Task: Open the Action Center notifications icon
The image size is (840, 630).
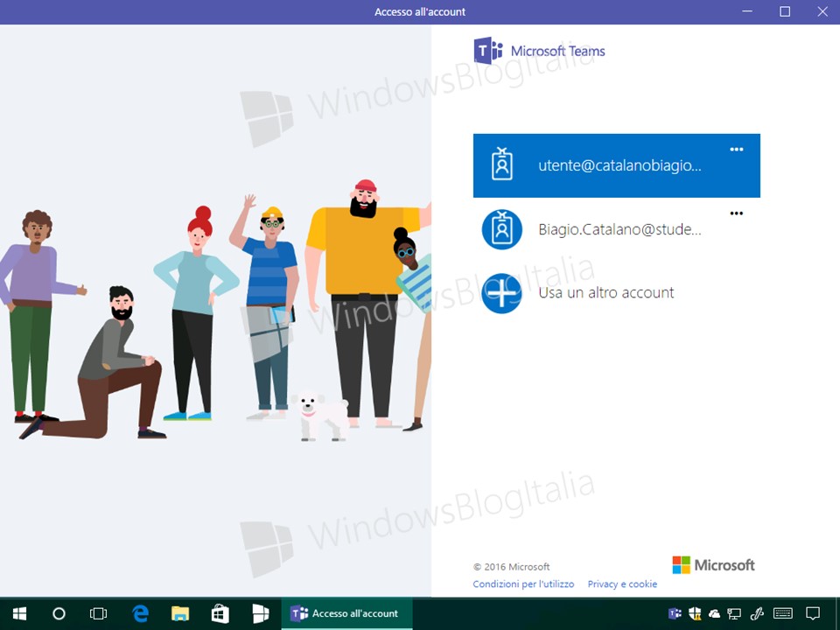Action: tap(813, 613)
